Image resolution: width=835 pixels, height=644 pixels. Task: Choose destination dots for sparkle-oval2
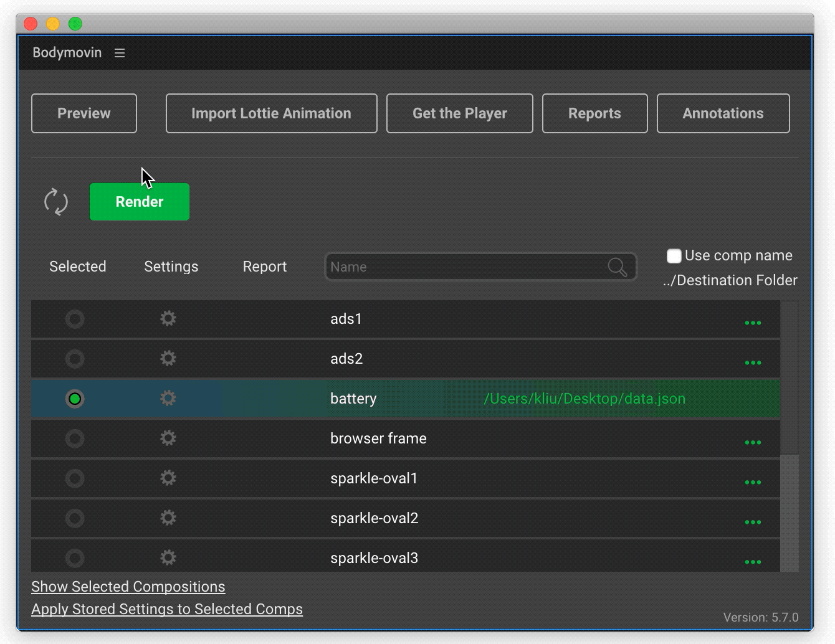[753, 522]
